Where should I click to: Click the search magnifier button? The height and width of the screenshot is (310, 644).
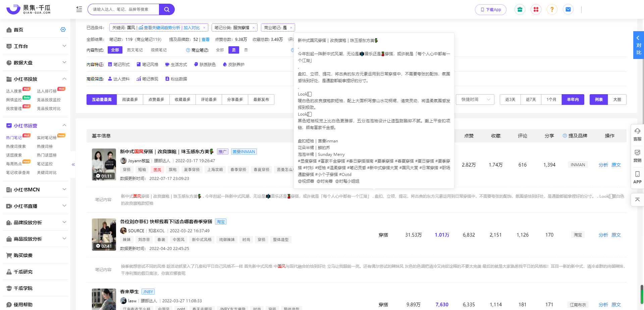167,9
